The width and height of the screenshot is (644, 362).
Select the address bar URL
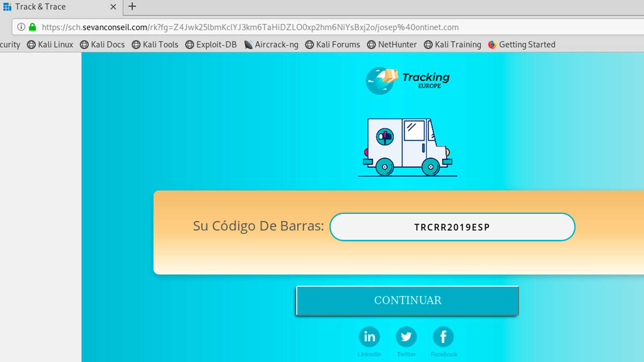pyautogui.click(x=250, y=27)
